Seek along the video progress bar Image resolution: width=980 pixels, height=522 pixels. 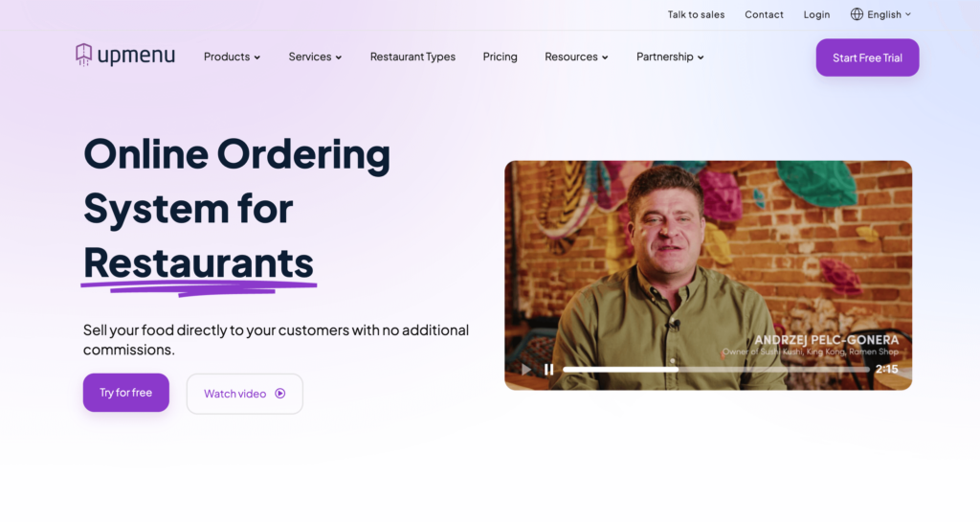716,370
